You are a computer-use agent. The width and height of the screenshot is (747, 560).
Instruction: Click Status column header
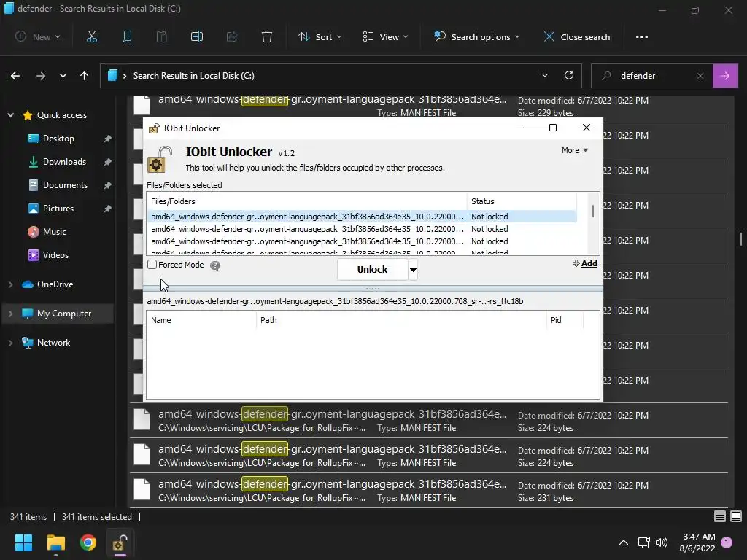522,201
